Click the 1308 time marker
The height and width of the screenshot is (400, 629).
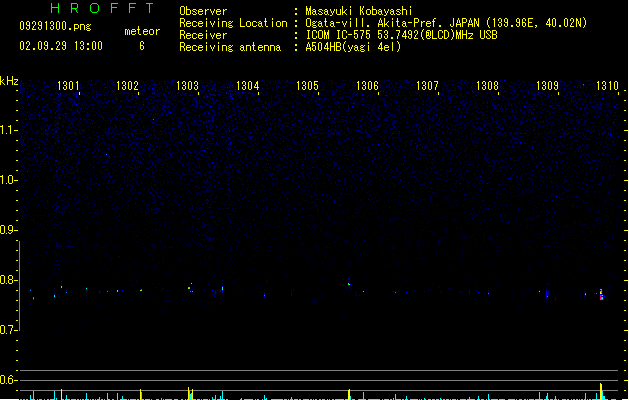[487, 86]
